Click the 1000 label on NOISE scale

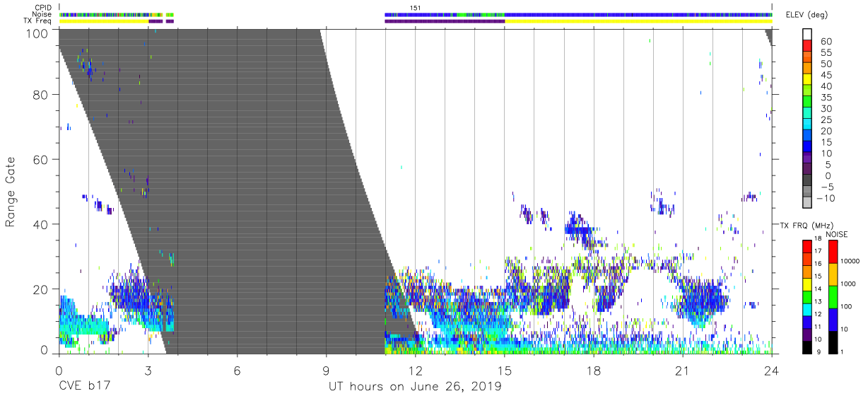(x=848, y=284)
